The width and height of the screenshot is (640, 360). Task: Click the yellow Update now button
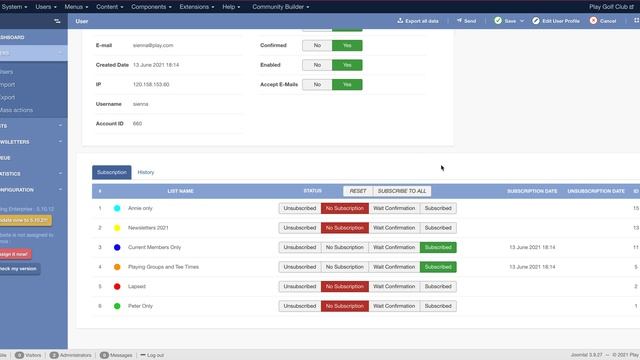pyautogui.click(x=25, y=220)
